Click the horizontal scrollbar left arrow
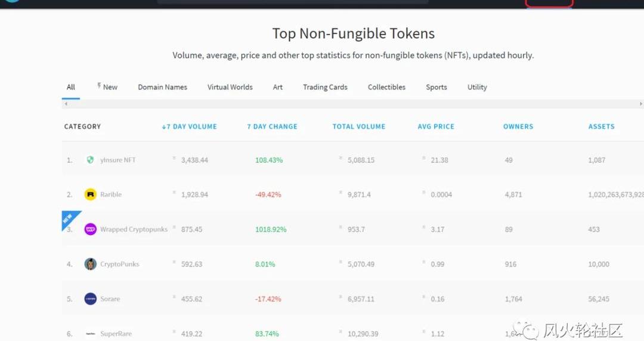 (x=66, y=104)
